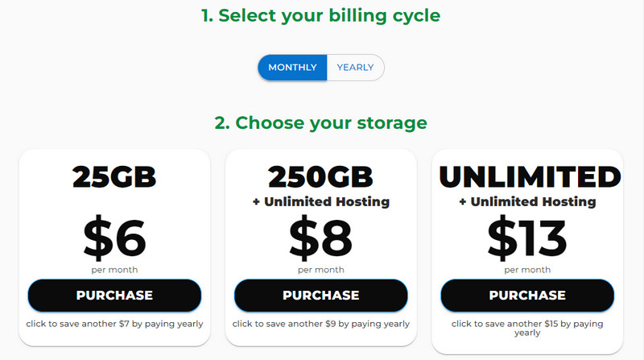Switch billing cycle to YEARLY

[x=355, y=68]
